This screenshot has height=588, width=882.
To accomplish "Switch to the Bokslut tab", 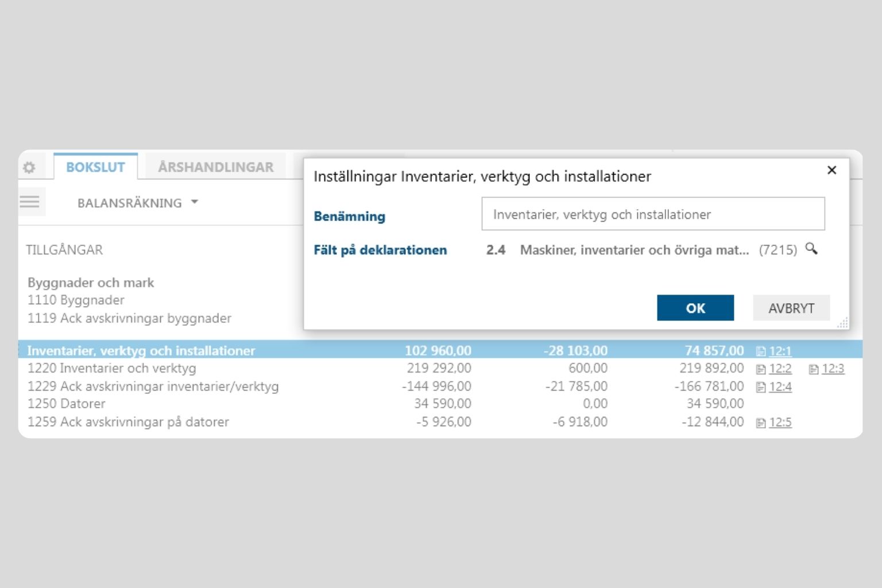I will (95, 167).
